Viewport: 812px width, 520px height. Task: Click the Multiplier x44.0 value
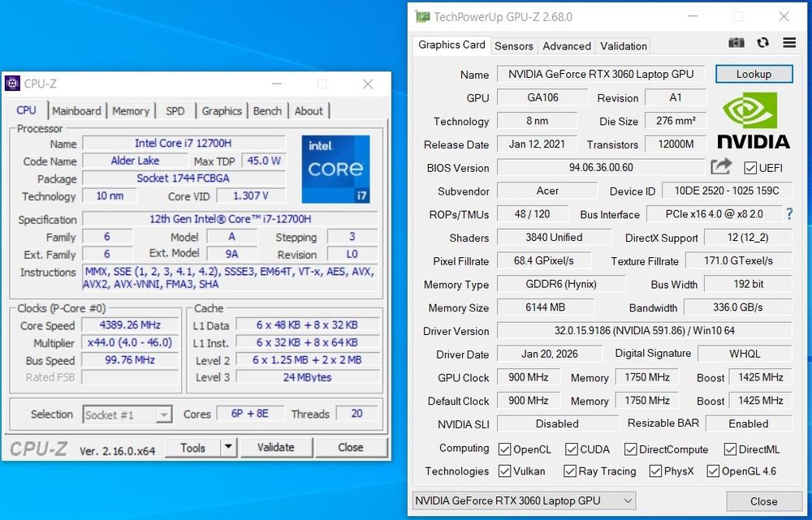point(130,342)
